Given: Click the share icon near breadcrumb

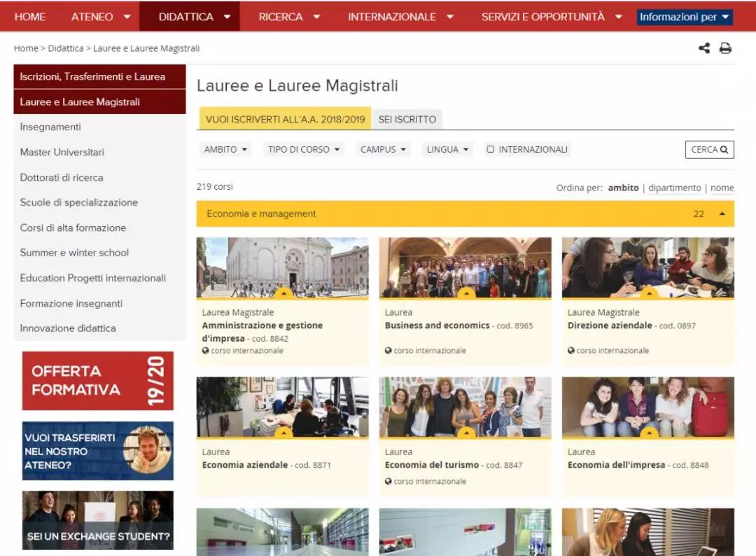Looking at the screenshot, I should [x=704, y=48].
